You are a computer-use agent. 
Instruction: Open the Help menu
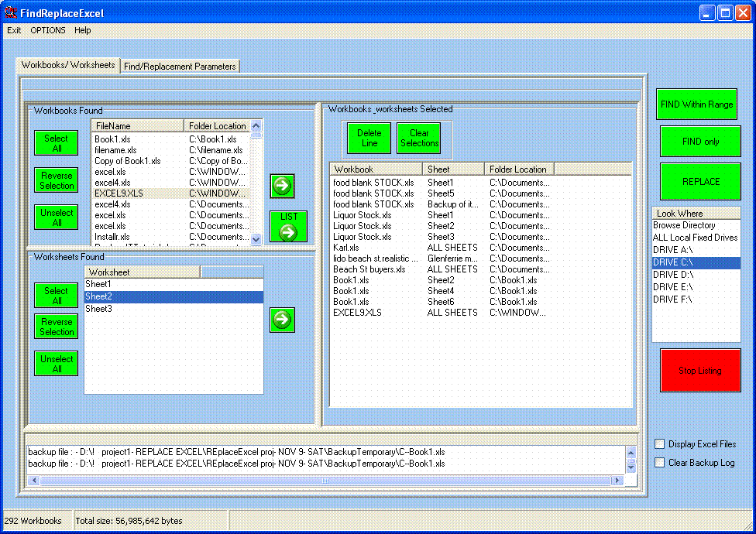pyautogui.click(x=82, y=30)
